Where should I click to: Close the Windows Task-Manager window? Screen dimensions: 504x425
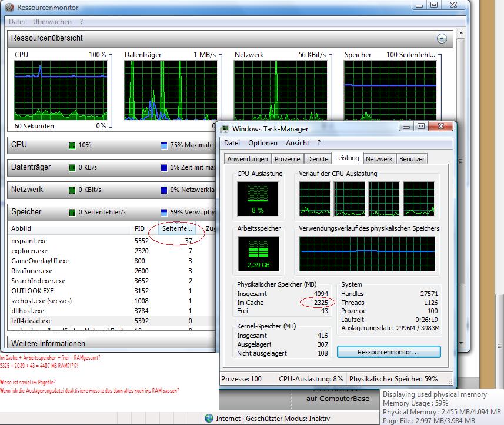point(440,126)
